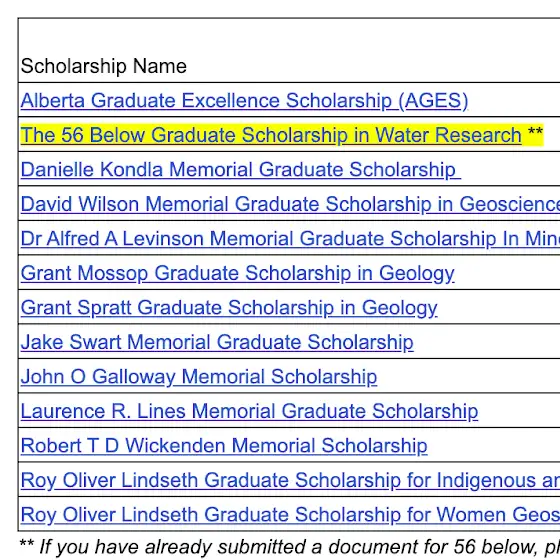Open Robert T D Wickenden Memorial Scholarship
This screenshot has height=560, width=560.
point(224,446)
